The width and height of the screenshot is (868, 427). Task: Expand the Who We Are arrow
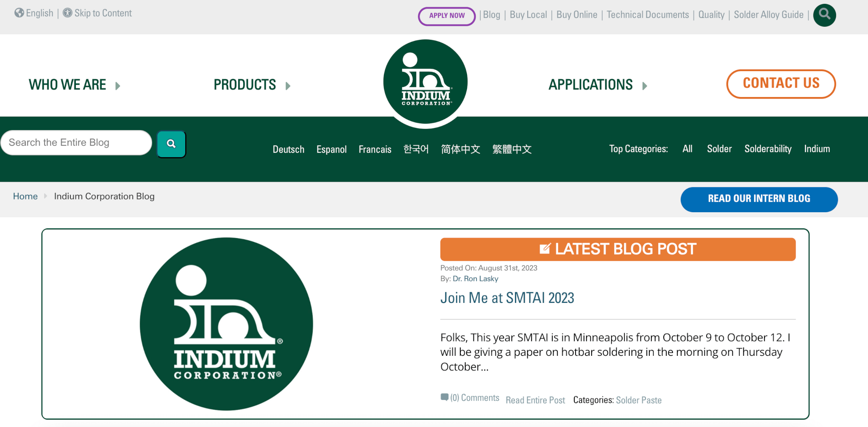point(118,86)
